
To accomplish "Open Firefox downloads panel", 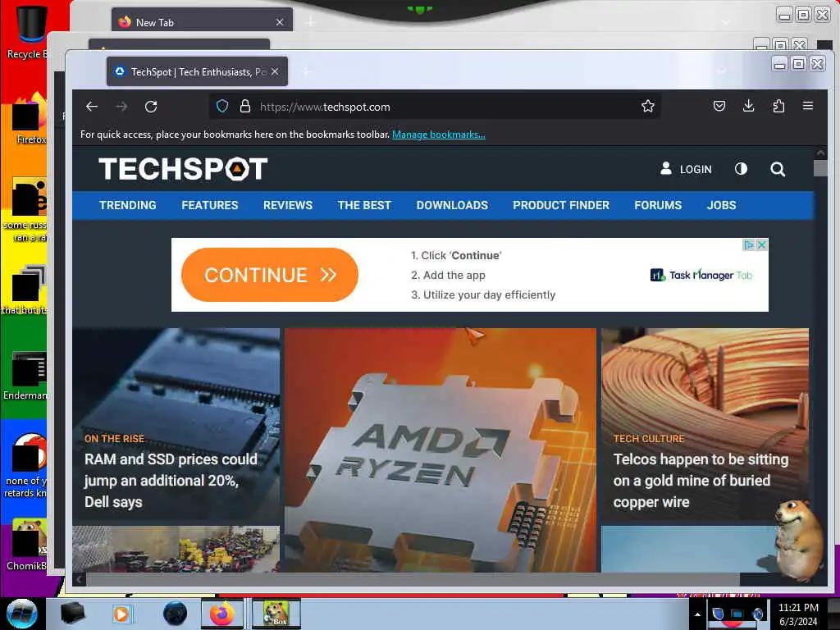I will (x=748, y=106).
